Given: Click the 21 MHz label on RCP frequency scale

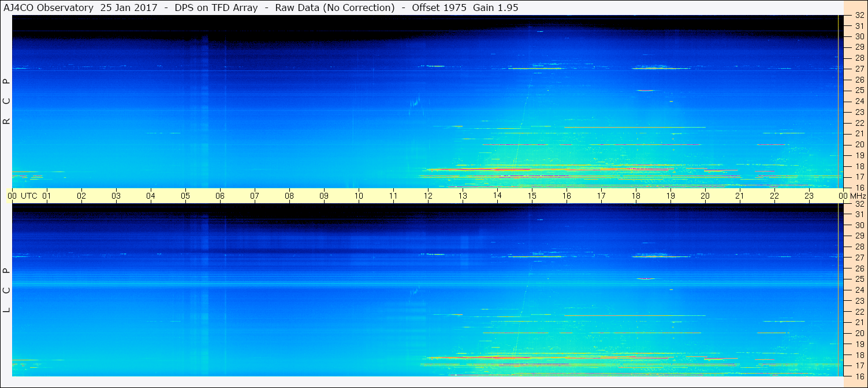Looking at the screenshot, I should [x=859, y=134].
